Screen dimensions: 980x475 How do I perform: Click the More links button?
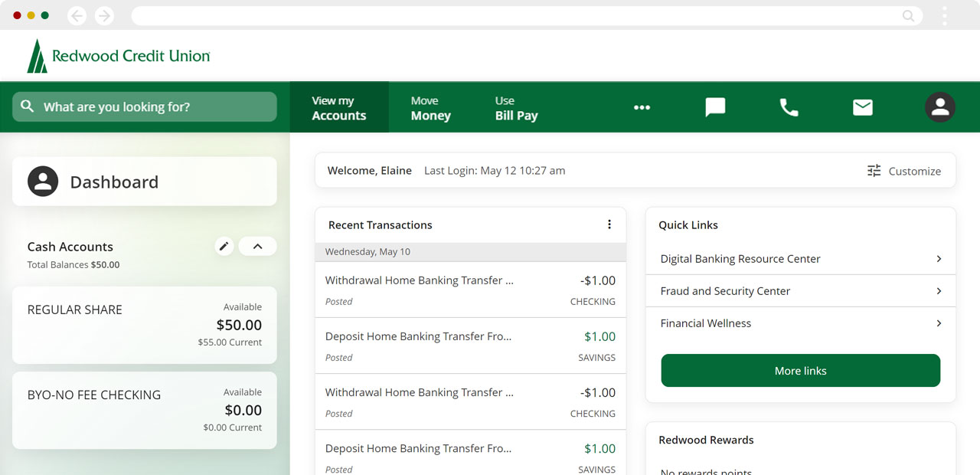pyautogui.click(x=801, y=371)
